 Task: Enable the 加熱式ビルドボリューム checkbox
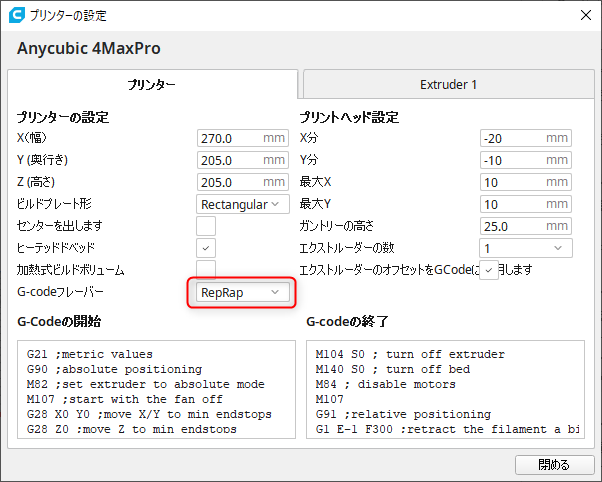[206, 270]
